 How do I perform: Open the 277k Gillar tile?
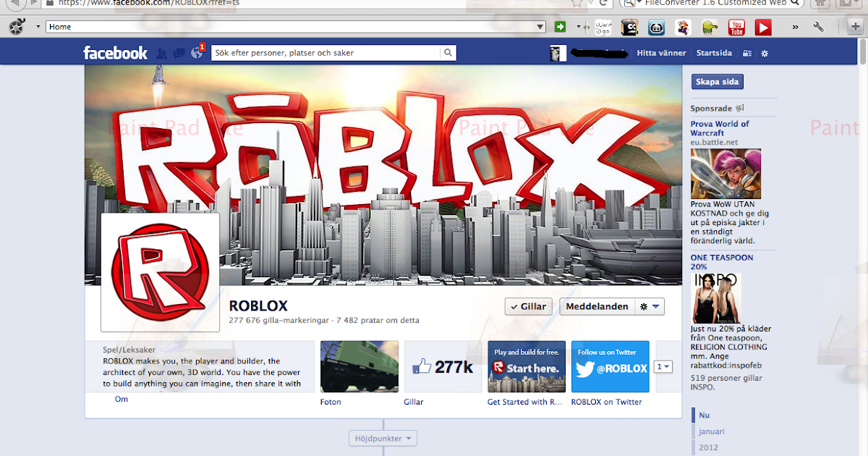[x=443, y=366]
